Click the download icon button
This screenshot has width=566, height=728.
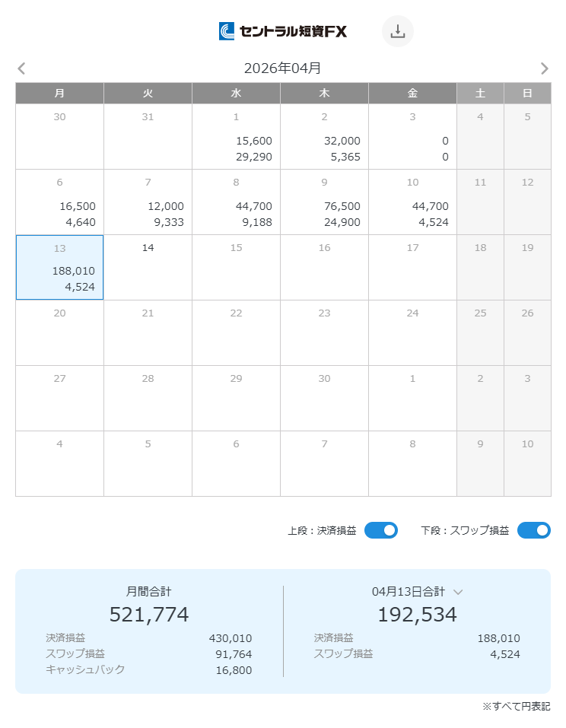tap(397, 31)
